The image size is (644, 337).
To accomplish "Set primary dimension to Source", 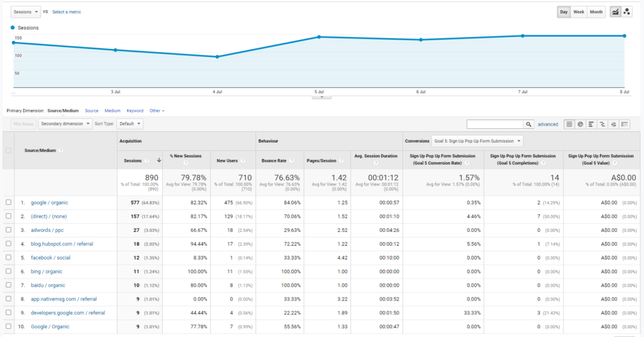I will point(92,111).
